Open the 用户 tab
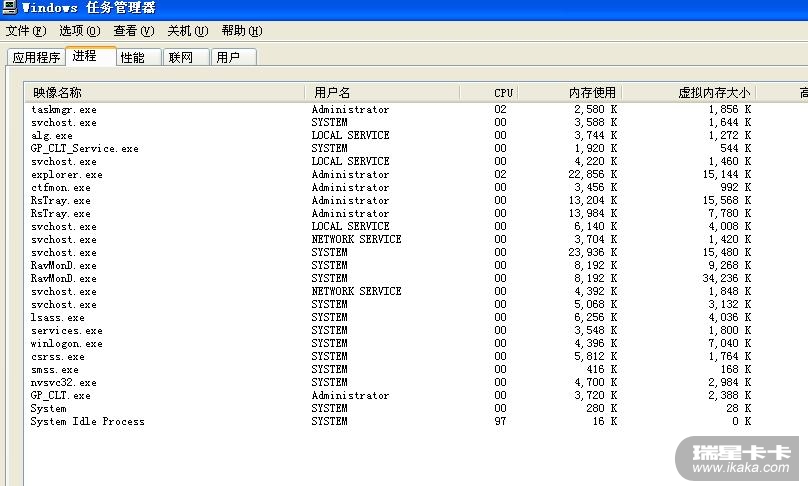808x486 pixels. coord(234,57)
